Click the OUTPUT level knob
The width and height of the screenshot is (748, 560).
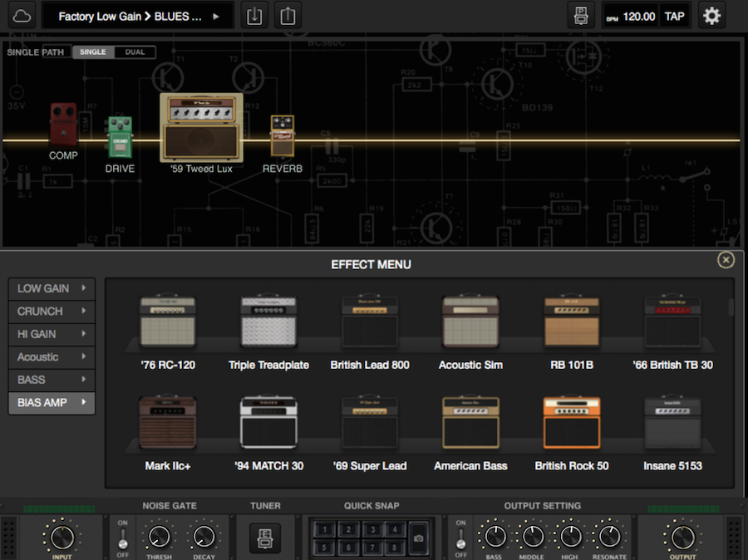682,537
